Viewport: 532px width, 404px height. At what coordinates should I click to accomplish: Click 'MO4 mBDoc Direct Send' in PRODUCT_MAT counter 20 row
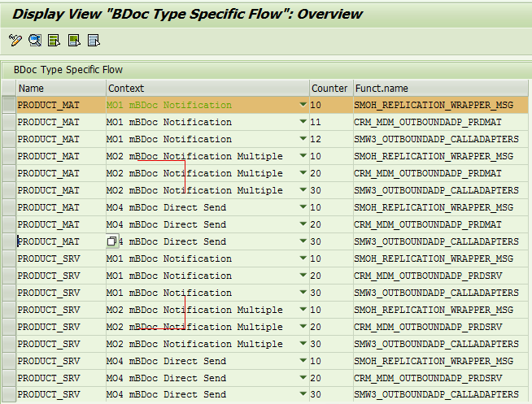[x=166, y=224]
